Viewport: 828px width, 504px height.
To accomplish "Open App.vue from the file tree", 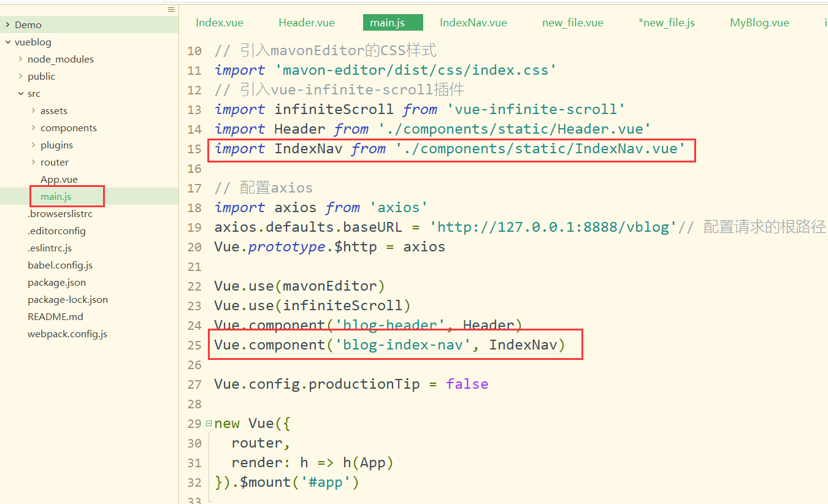I will (59, 180).
